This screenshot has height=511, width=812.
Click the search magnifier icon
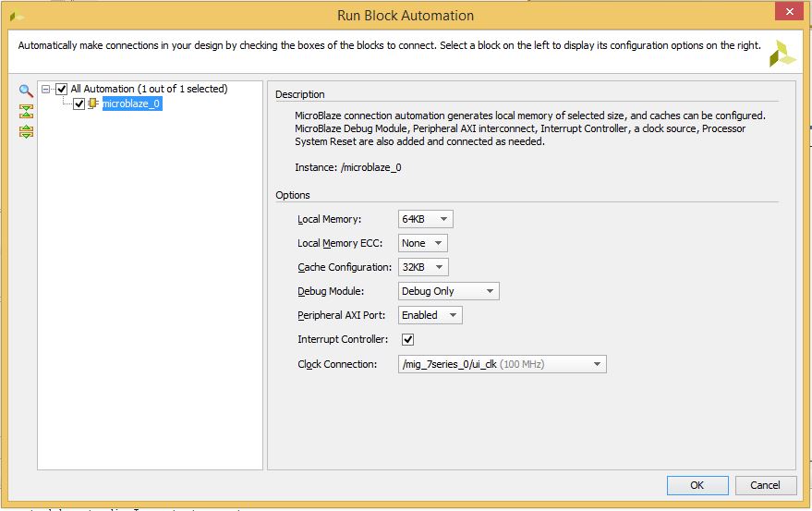pos(26,91)
